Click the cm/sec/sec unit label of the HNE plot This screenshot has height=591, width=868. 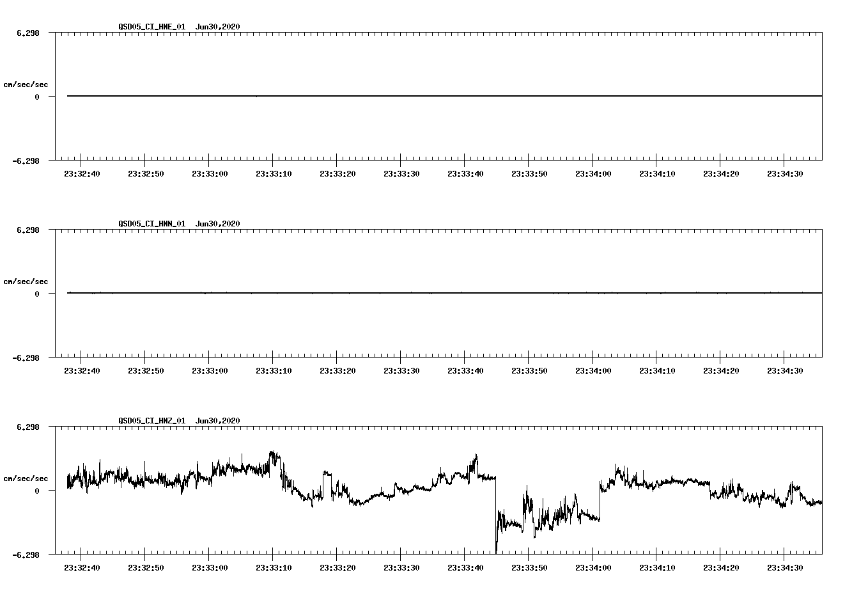26,84
